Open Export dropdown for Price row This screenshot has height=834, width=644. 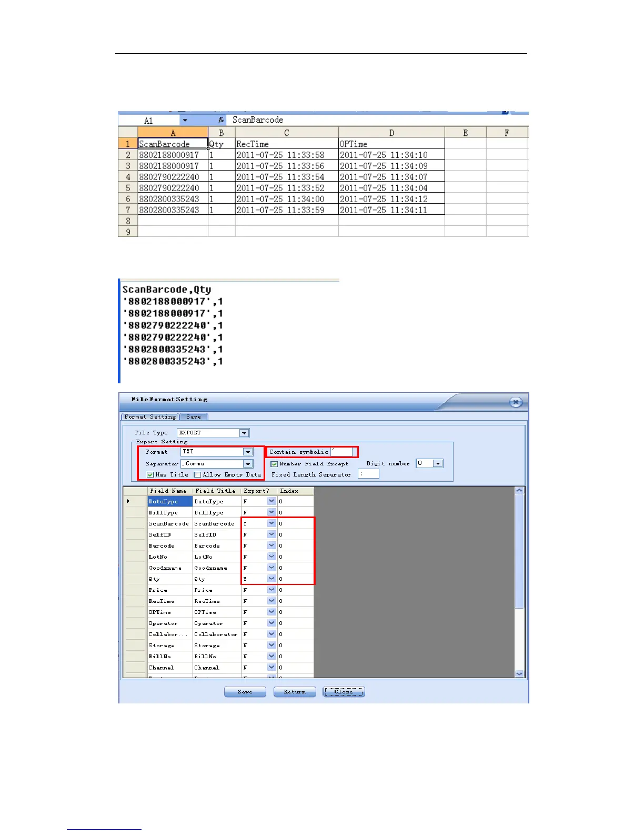[x=271, y=590]
